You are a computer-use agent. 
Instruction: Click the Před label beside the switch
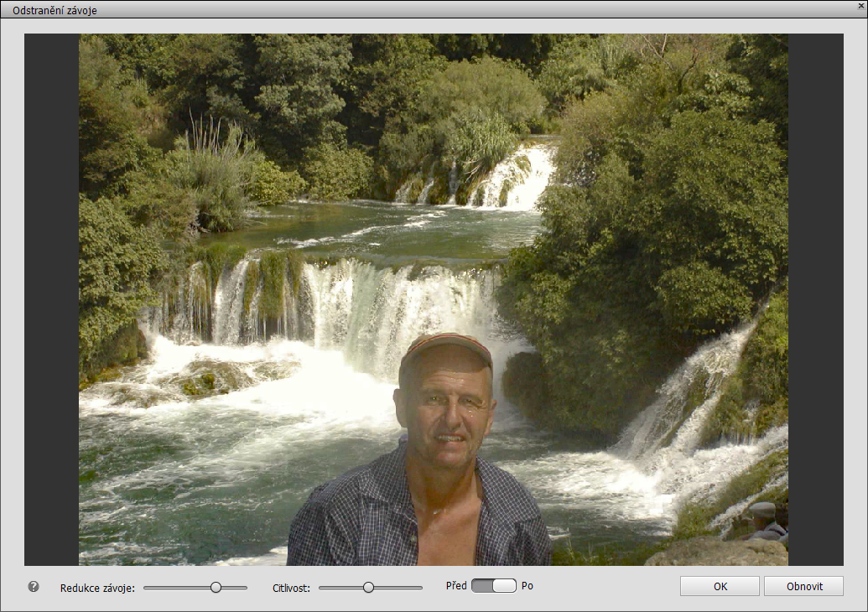[x=456, y=586]
